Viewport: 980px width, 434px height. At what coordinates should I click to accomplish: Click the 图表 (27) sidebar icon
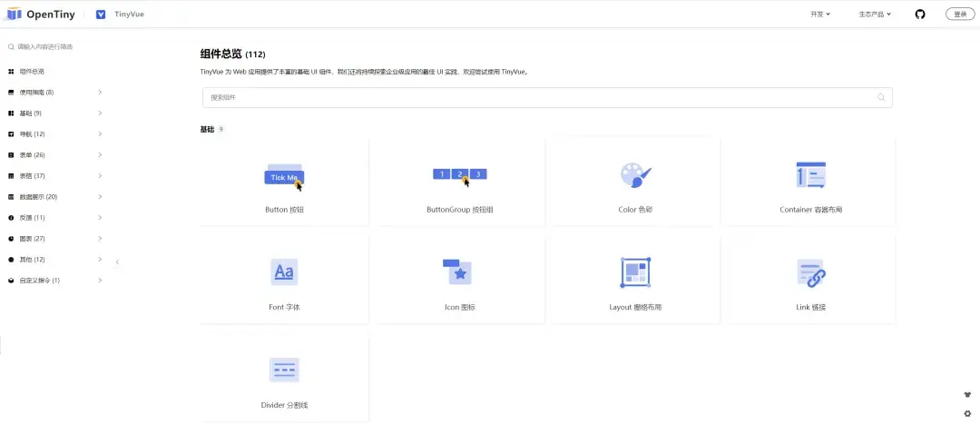click(11, 239)
